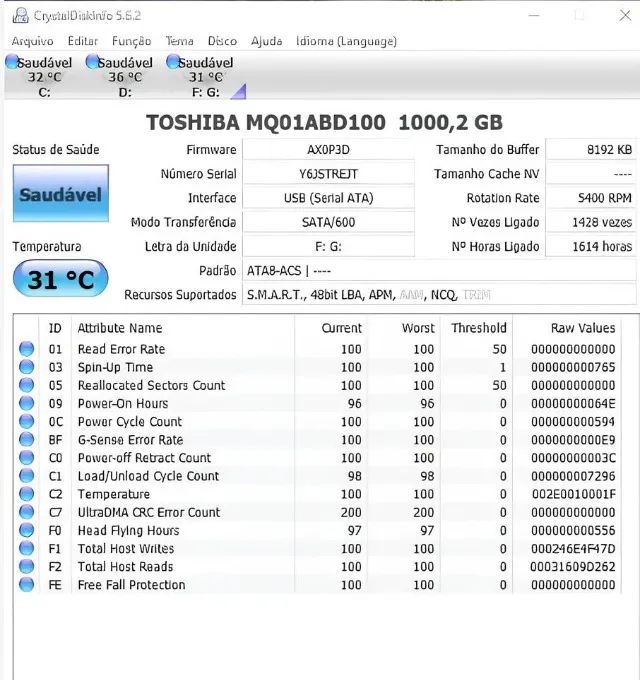Click status icon for Free Fall Protection
The height and width of the screenshot is (680, 640).
pos(26,585)
